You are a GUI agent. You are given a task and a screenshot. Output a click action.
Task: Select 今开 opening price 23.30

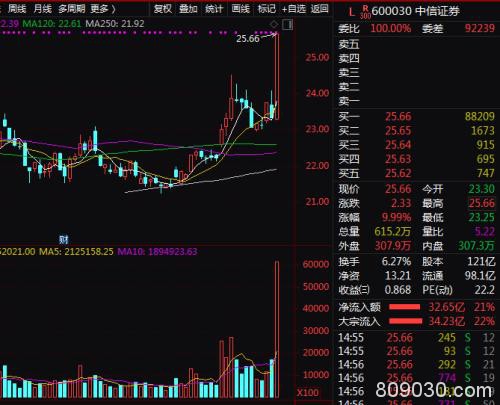[482, 189]
